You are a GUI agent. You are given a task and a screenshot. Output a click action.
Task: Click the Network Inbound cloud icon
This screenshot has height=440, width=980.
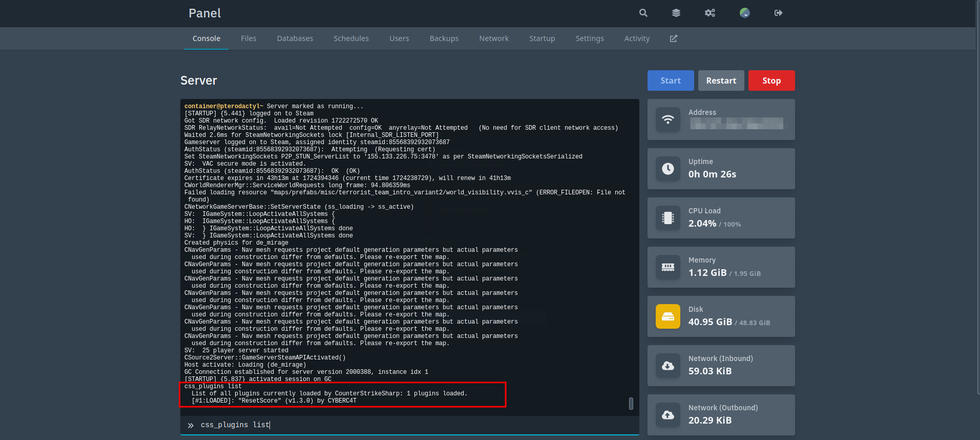tap(668, 366)
